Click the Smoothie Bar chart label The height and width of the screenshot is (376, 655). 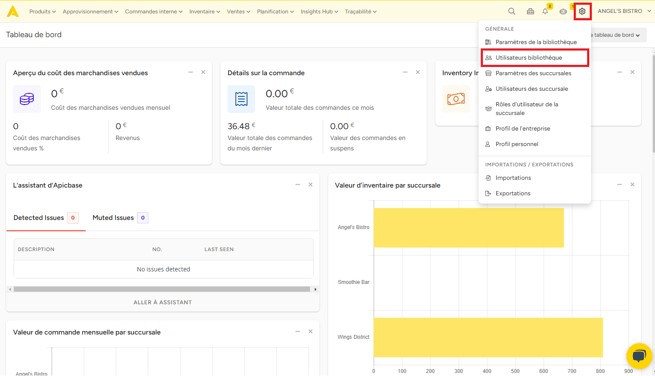click(353, 282)
